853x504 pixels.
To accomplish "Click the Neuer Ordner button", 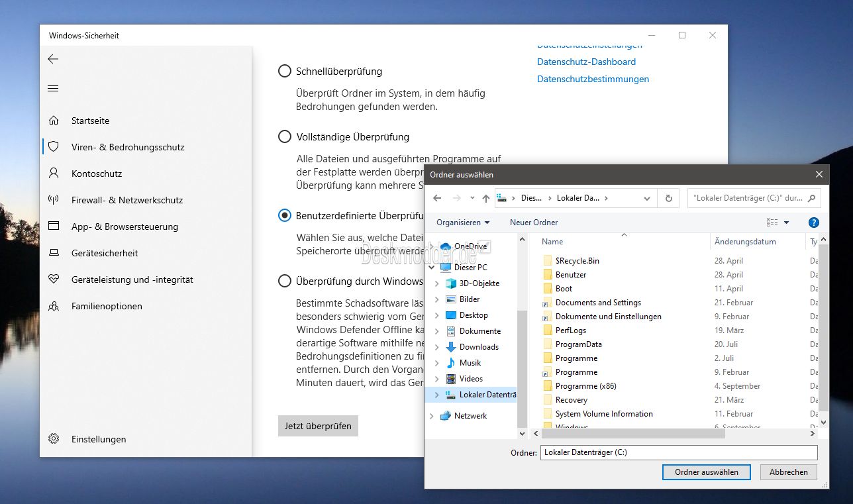I will tap(534, 223).
